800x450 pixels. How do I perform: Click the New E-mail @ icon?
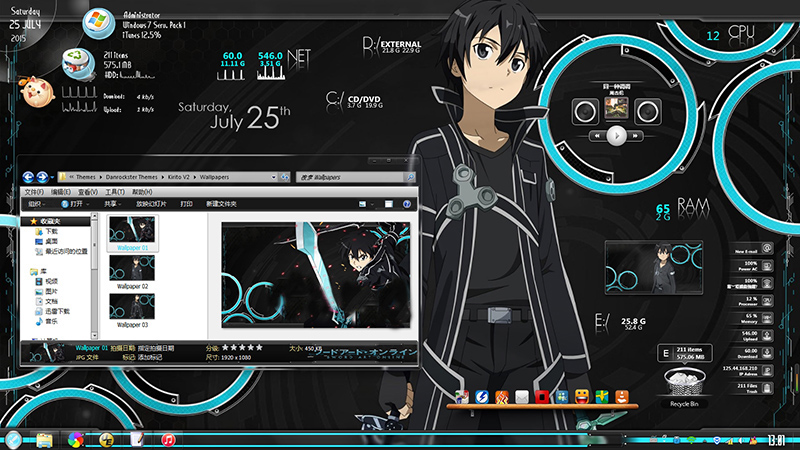pos(767,248)
